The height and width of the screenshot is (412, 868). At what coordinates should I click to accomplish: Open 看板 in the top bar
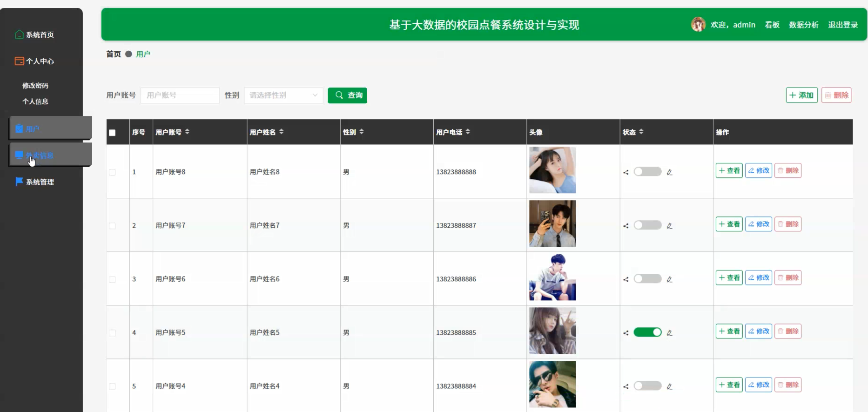click(x=772, y=25)
